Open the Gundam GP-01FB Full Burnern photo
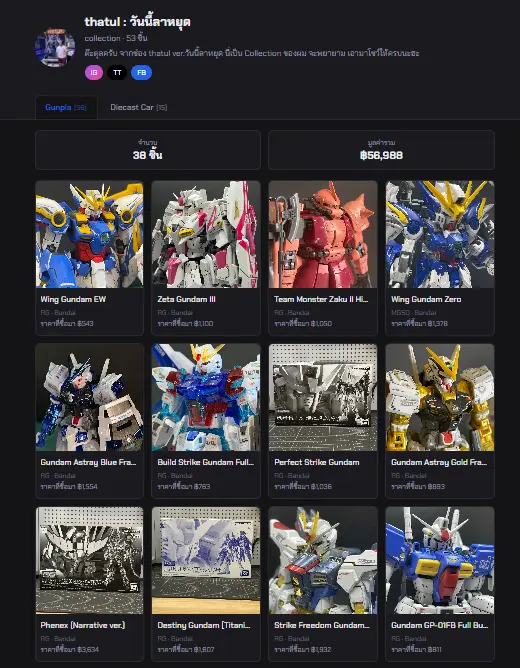 [x=440, y=561]
